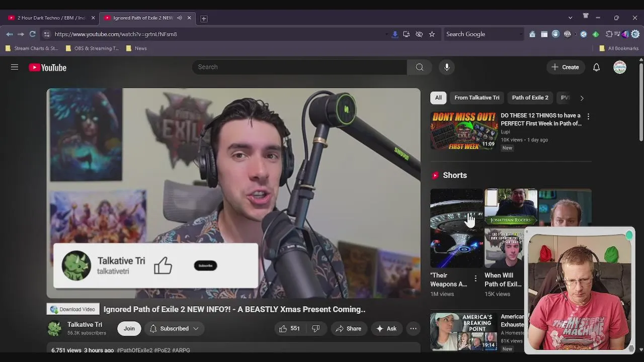The height and width of the screenshot is (362, 644).
Task: Like the video with thumbs up
Action: (x=289, y=328)
